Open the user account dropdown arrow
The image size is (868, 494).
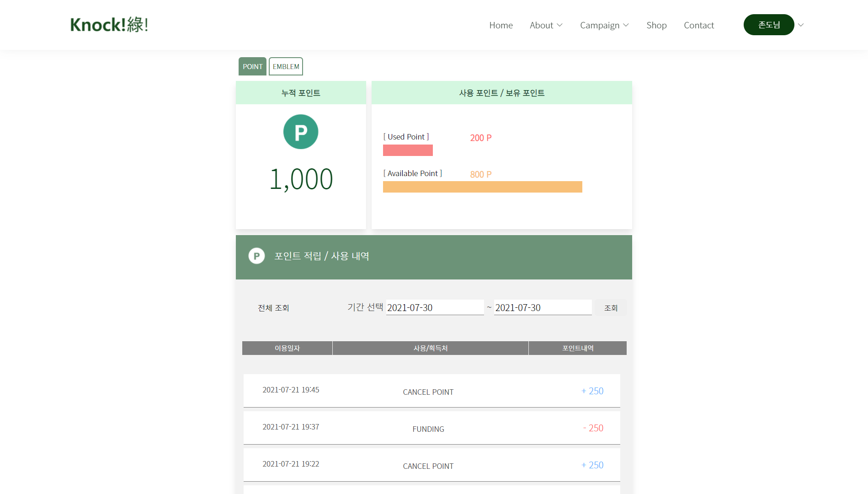pyautogui.click(x=801, y=25)
